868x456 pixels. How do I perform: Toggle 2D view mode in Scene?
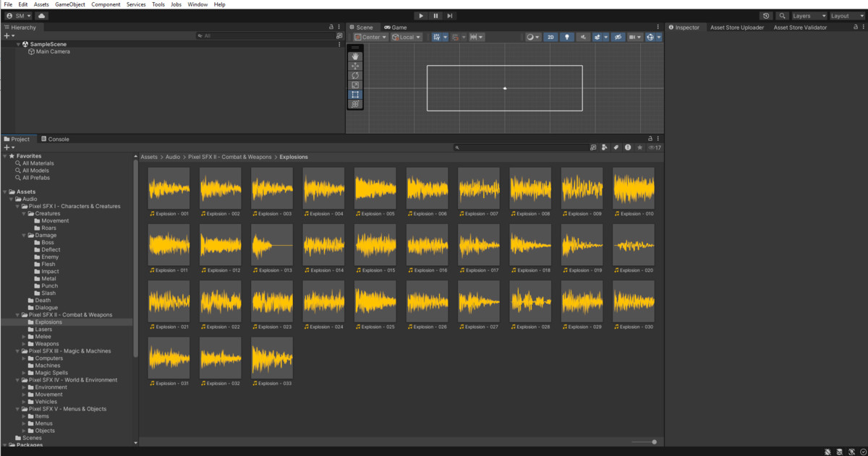(550, 37)
